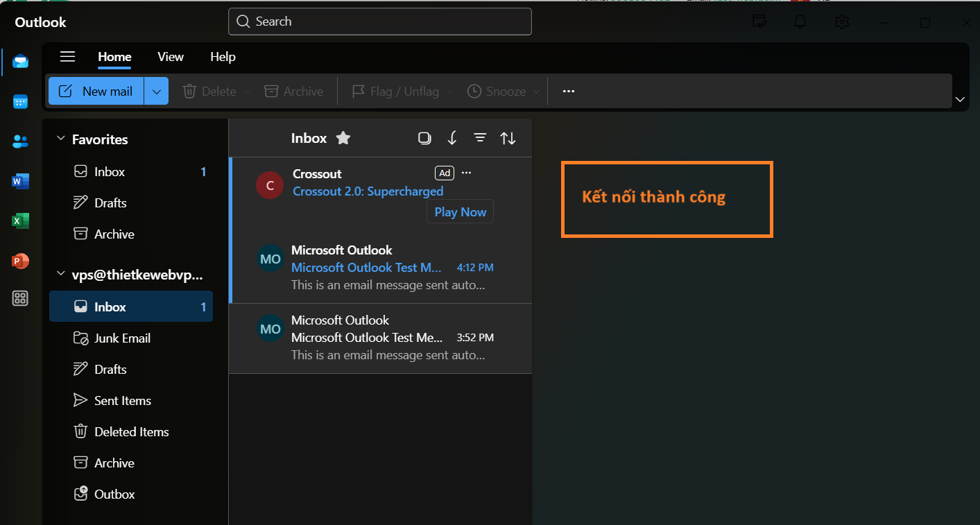The image size is (980, 525).
Task: Open the Deleted Items folder
Action: (131, 431)
